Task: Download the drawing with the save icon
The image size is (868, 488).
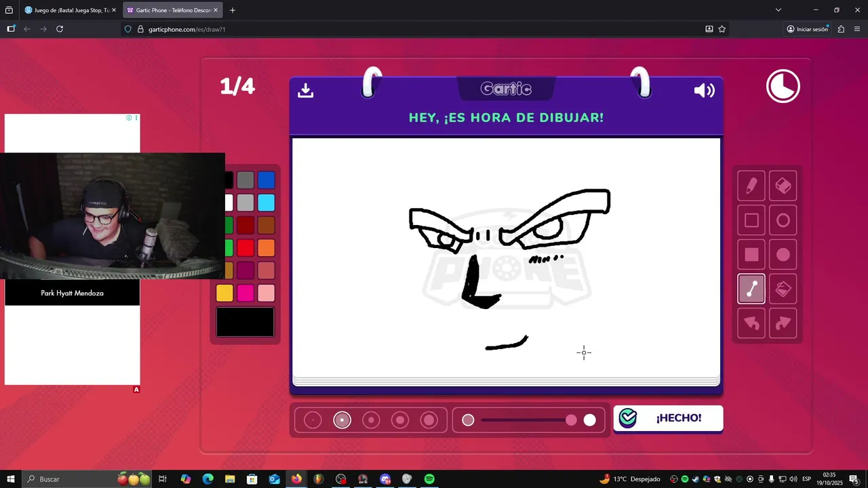Action: click(x=306, y=90)
